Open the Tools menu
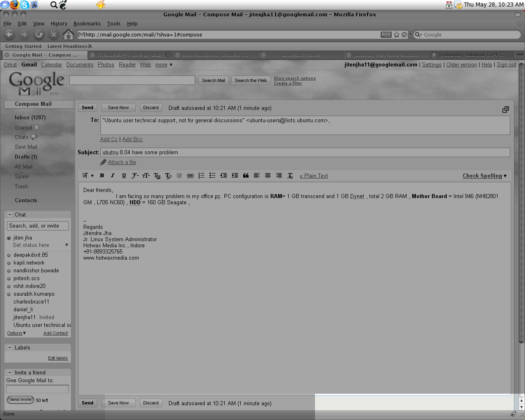The width and height of the screenshot is (525, 420). pyautogui.click(x=114, y=24)
